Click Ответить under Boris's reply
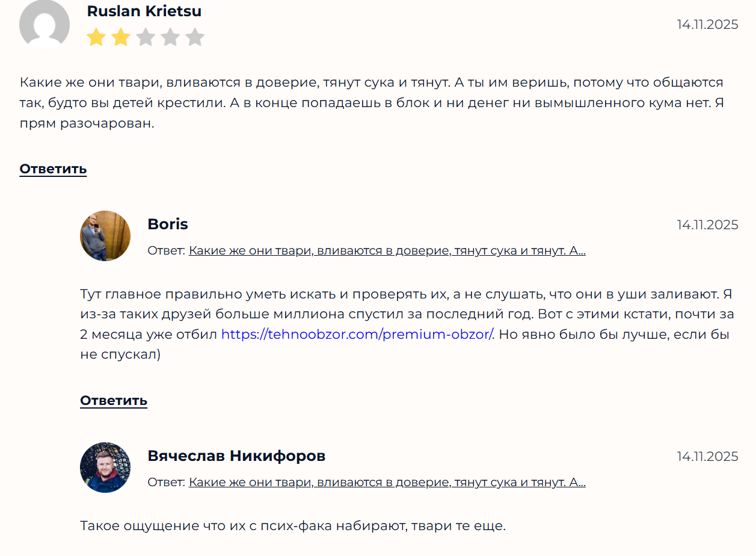Image resolution: width=756 pixels, height=556 pixels. click(x=114, y=400)
